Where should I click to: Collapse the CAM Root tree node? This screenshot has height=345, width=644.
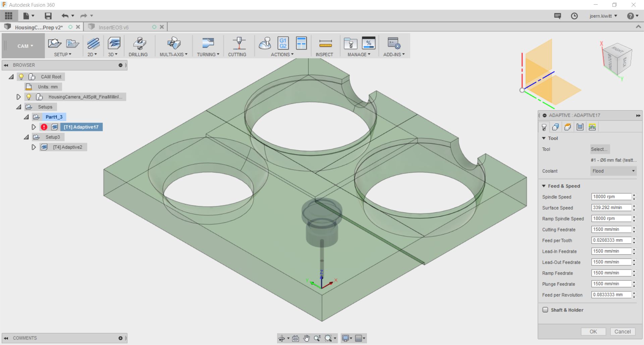point(11,77)
